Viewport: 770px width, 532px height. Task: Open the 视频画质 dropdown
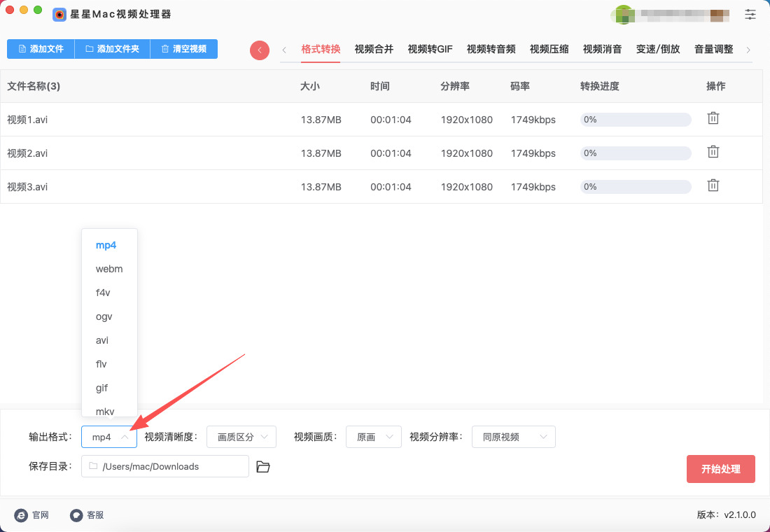click(374, 437)
